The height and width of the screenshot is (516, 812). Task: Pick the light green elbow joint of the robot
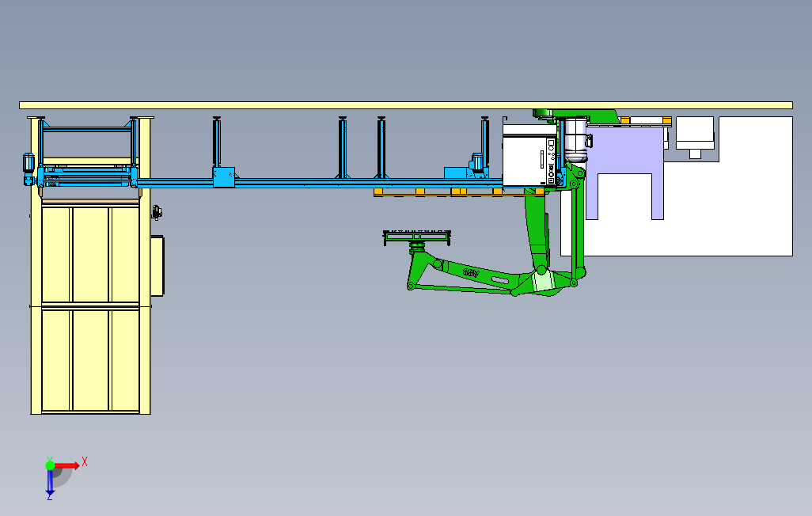(543, 280)
